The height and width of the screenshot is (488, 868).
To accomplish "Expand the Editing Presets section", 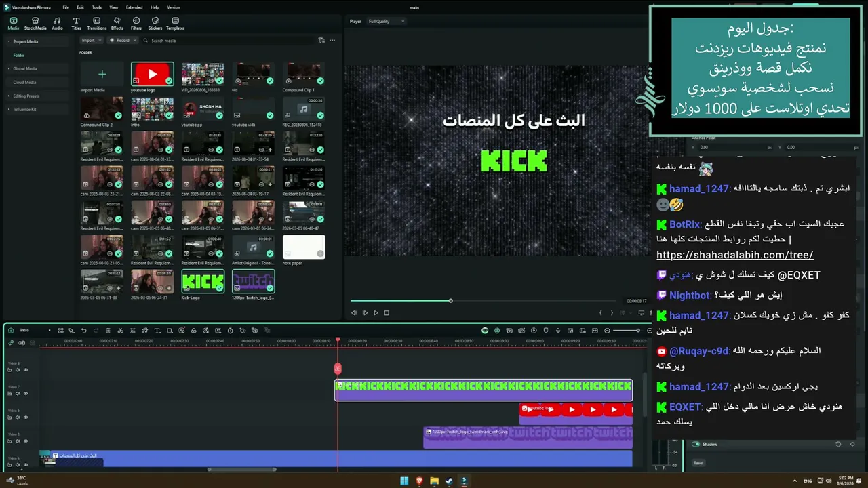I will 9,96.
